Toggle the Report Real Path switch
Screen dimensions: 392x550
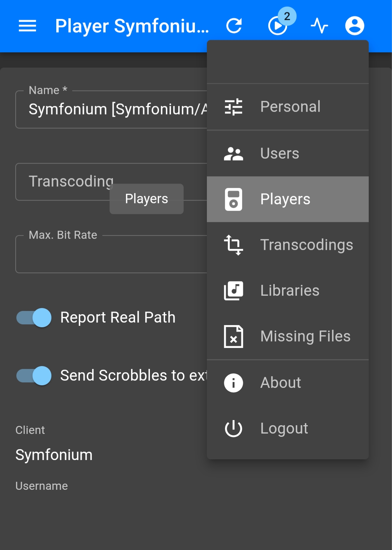coord(34,317)
